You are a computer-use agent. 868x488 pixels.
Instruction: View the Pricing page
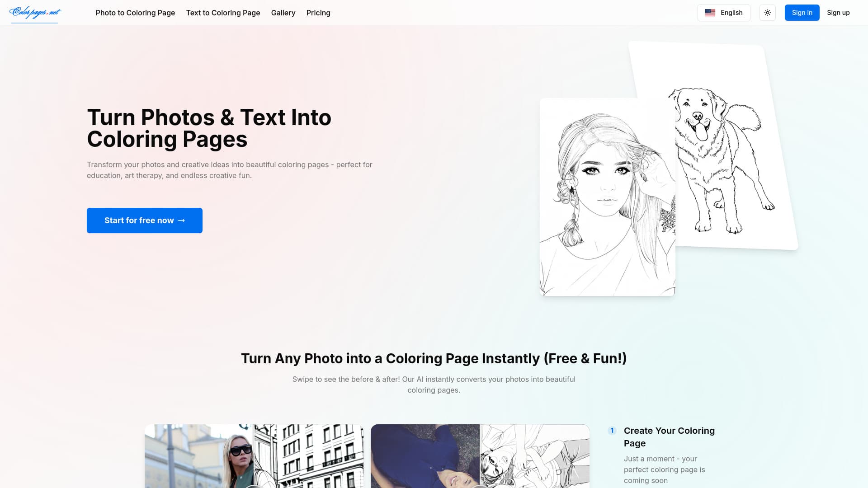pos(318,13)
